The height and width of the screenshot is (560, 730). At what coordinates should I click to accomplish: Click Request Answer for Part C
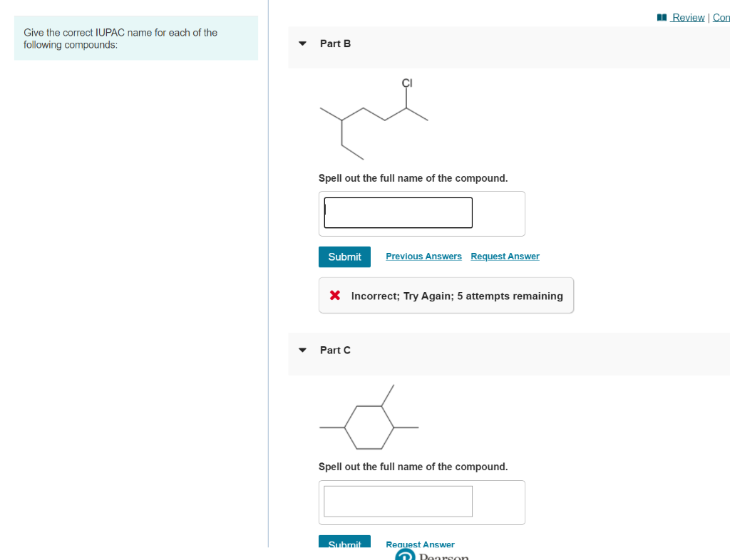(420, 544)
